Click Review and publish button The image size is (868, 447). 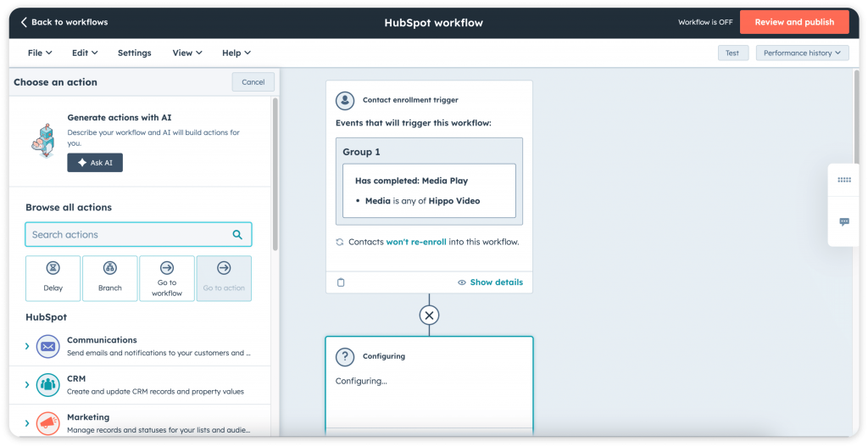pos(793,22)
